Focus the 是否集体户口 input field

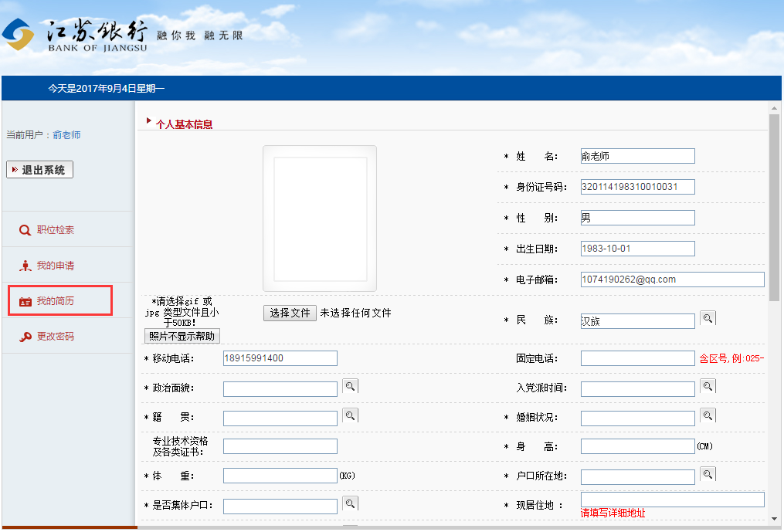[280, 507]
